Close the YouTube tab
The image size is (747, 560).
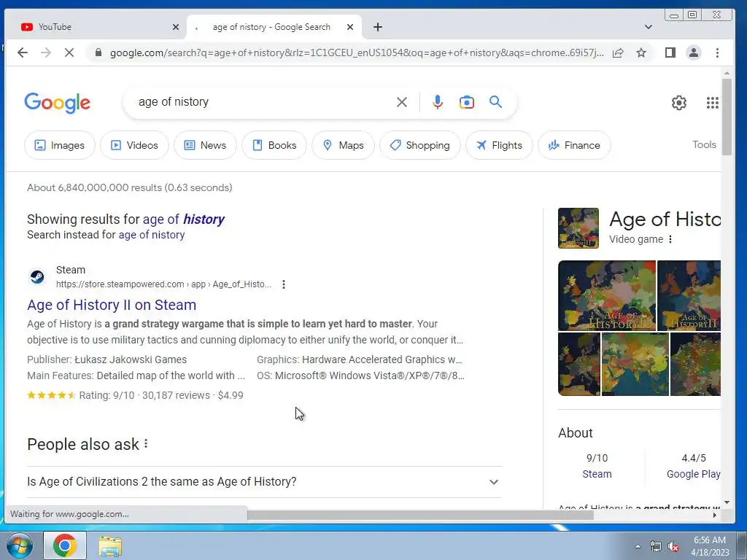176,27
